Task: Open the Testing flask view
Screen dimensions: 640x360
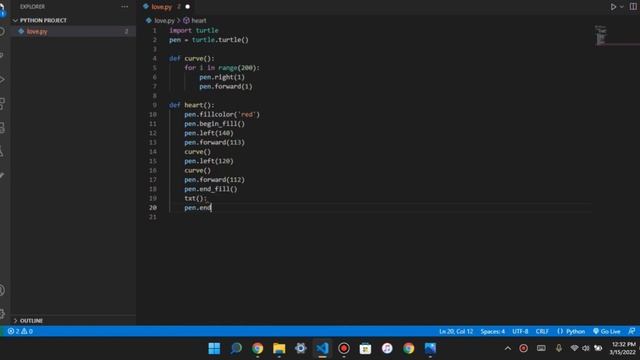Action: point(2,151)
